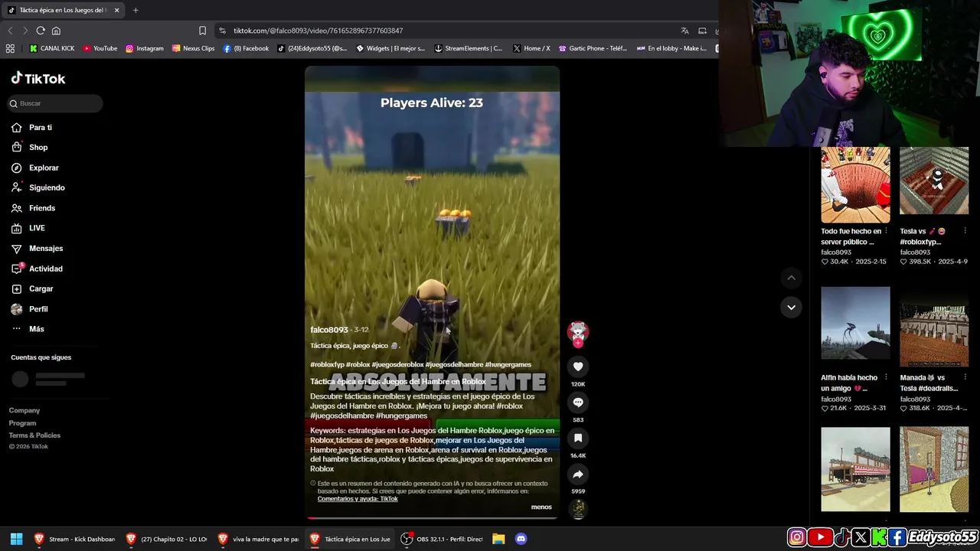Open (8) Facebook bookmark
The image size is (980, 551).
(246, 48)
